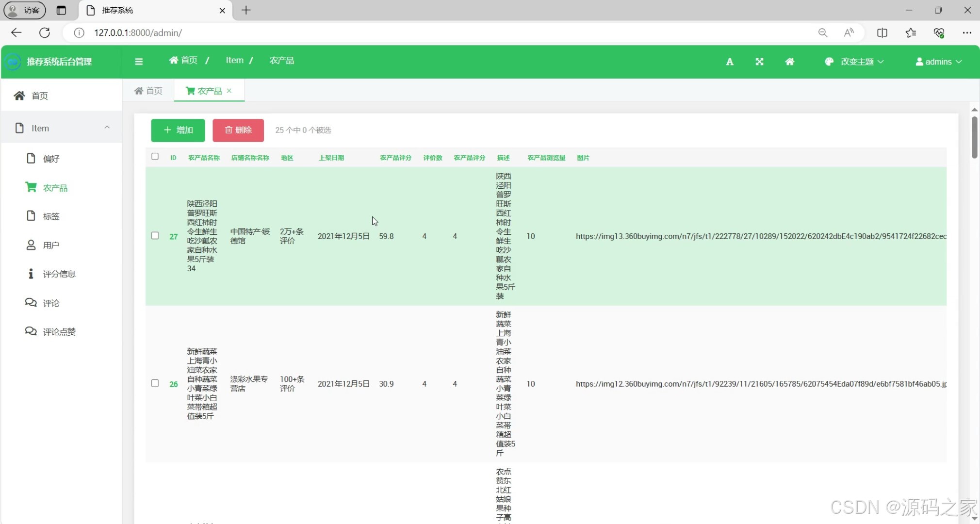Toggle fullscreen with the expand icon

(x=760, y=62)
